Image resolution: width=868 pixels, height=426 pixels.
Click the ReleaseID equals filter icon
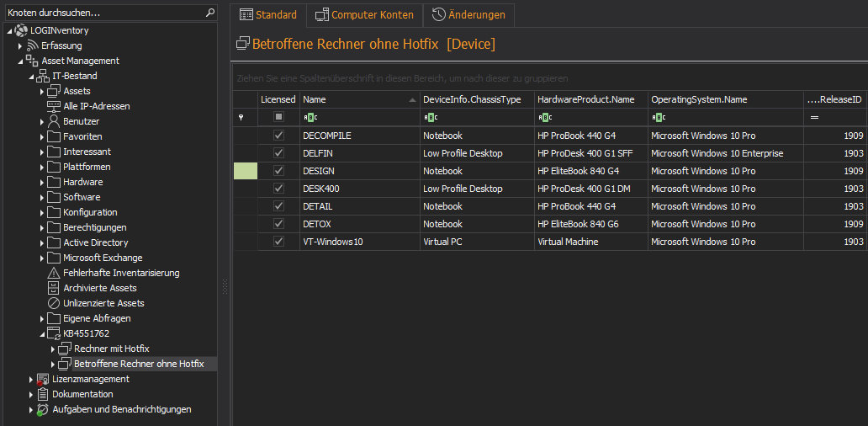pyautogui.click(x=815, y=117)
